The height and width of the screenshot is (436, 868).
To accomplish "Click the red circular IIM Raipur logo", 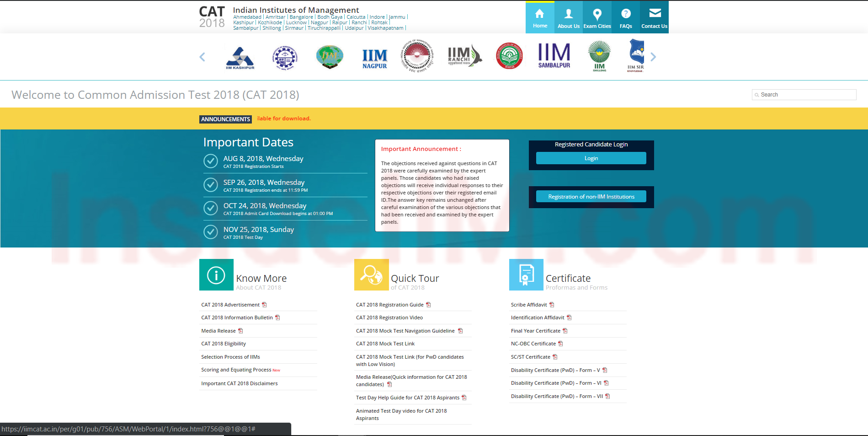I will pos(417,56).
